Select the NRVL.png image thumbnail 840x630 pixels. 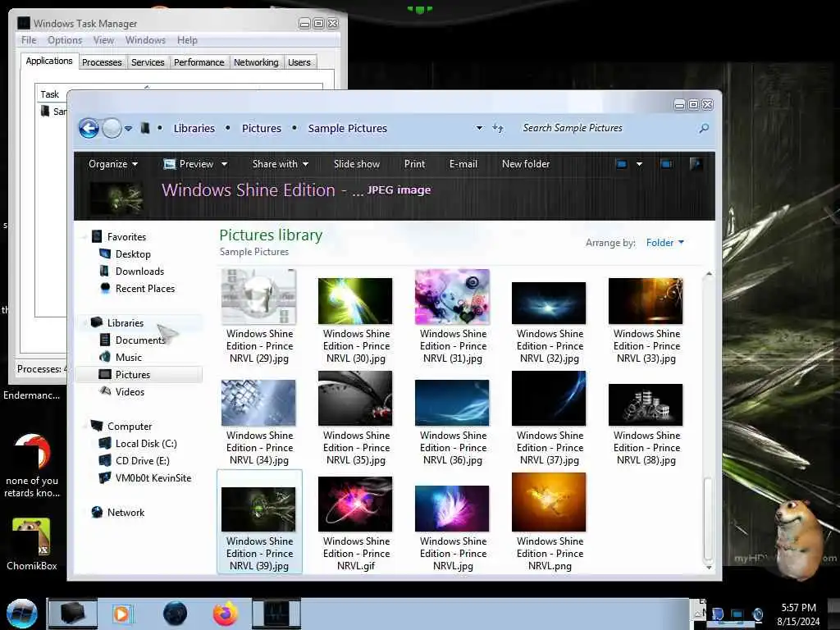[x=549, y=502]
